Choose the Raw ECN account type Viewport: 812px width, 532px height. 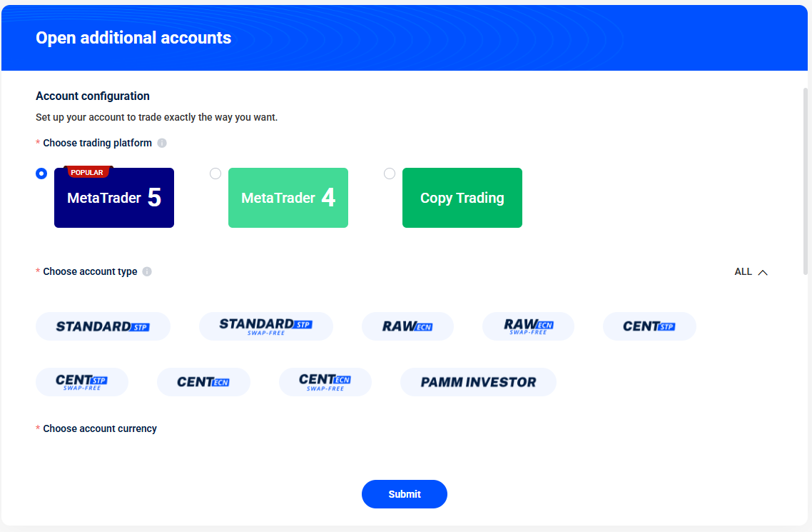coord(407,326)
